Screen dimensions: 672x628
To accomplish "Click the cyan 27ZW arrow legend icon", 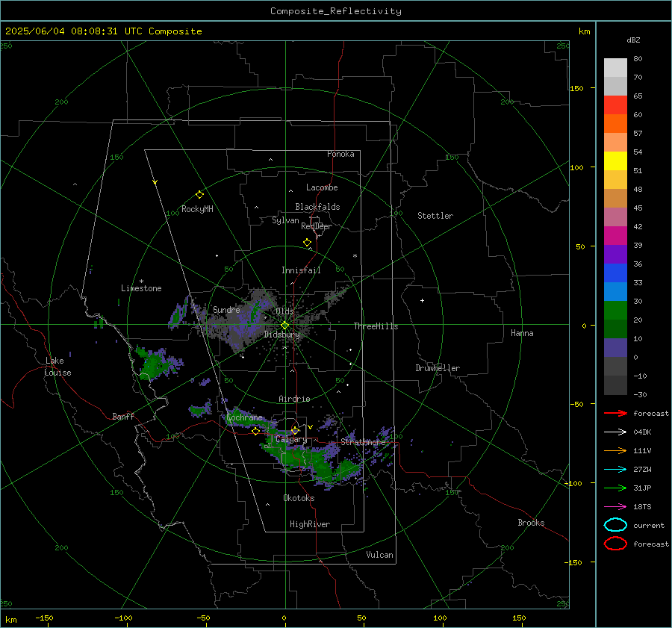I will pyautogui.click(x=615, y=470).
